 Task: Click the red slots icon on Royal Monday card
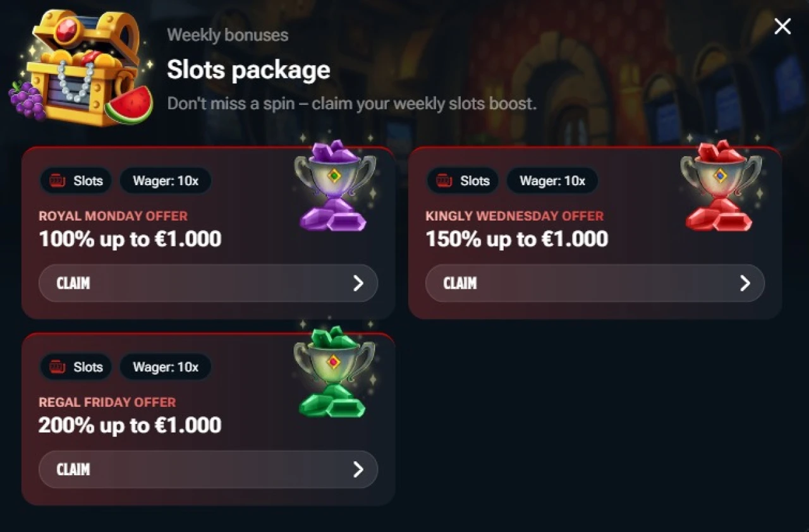(x=58, y=181)
